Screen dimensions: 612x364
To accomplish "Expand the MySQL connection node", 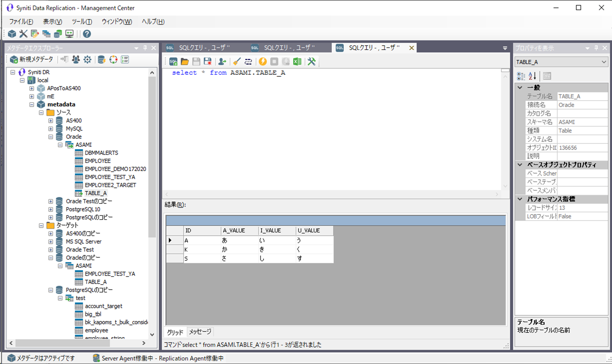I will point(51,129).
